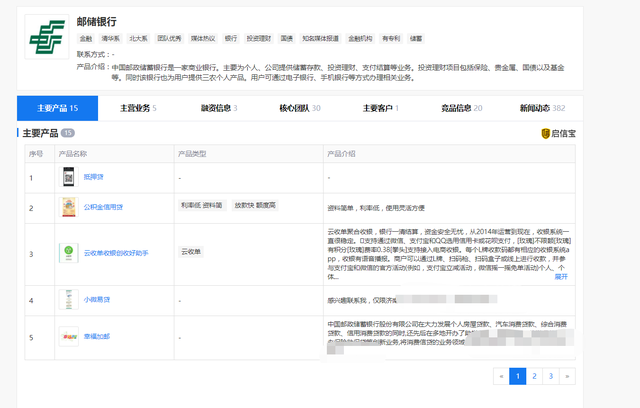The height and width of the screenshot is (408, 640).
Task: Open the 新闻动态 tab
Action: click(542, 108)
